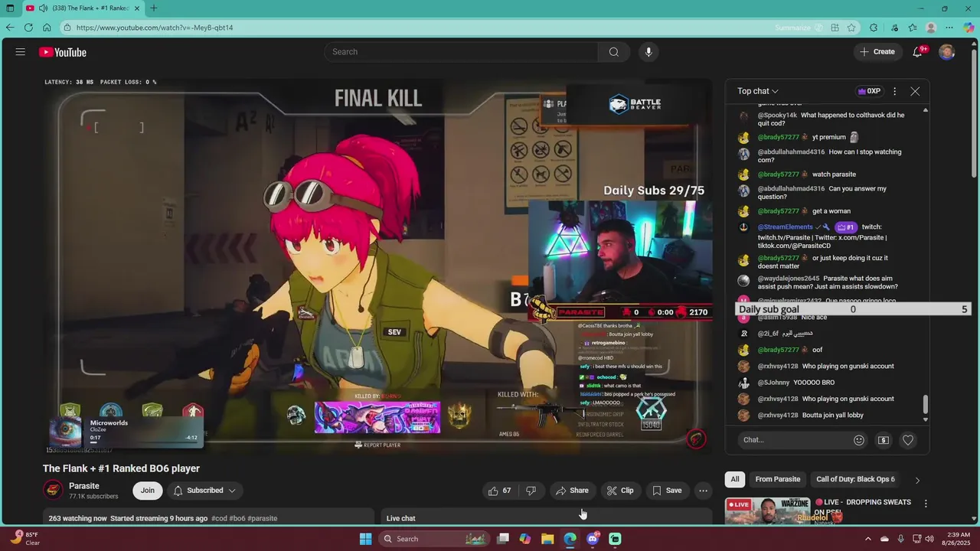The width and height of the screenshot is (980, 551).
Task: Click the #cod hashtag link
Action: pyautogui.click(x=218, y=518)
